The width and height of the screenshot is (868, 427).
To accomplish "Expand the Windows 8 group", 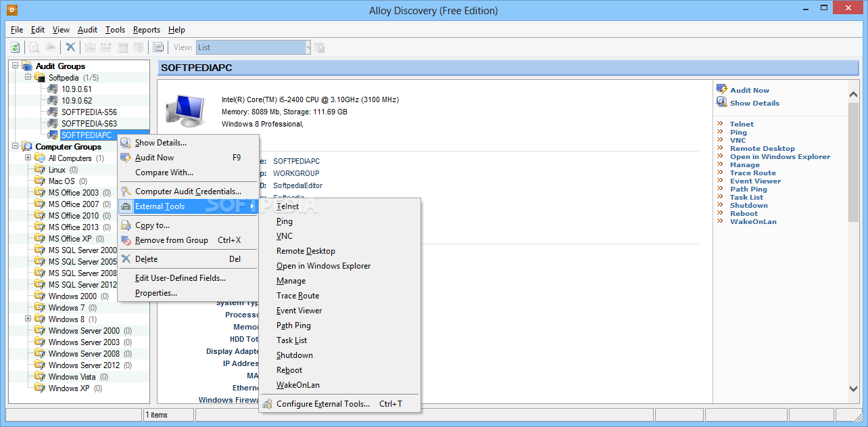I will pyautogui.click(x=28, y=319).
